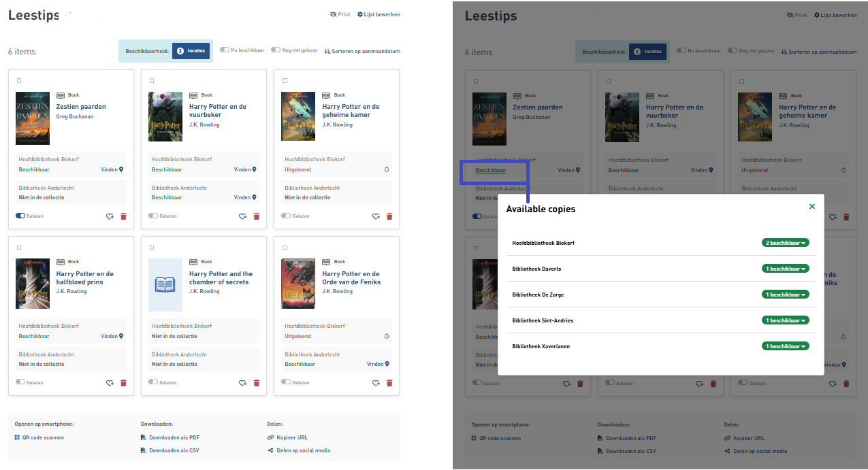Delete Zestien paarden via trash icon in undimmed list

click(123, 216)
